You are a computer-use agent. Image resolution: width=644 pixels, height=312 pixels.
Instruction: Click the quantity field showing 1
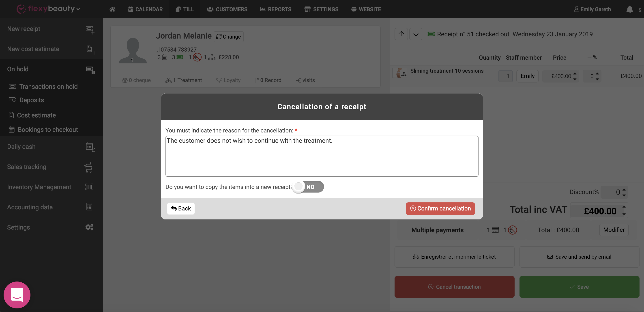point(505,76)
